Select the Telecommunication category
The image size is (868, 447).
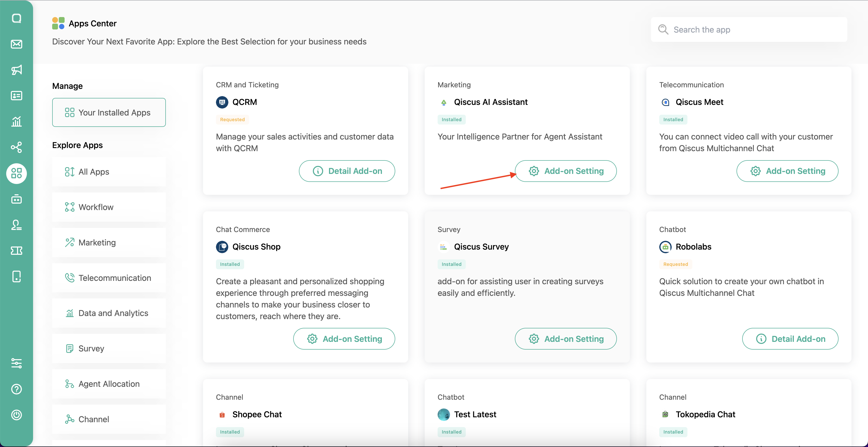coord(109,278)
